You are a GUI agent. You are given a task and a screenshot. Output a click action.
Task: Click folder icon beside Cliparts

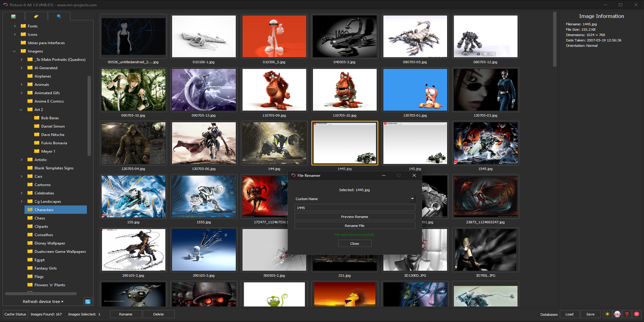30,226
